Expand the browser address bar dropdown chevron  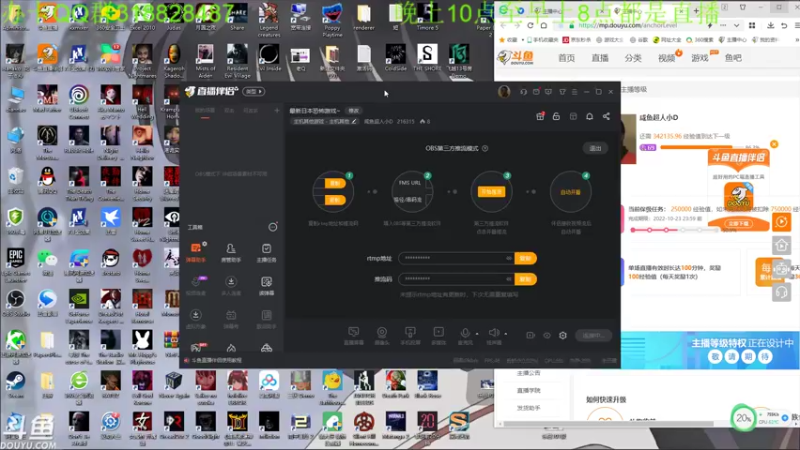coord(736,25)
